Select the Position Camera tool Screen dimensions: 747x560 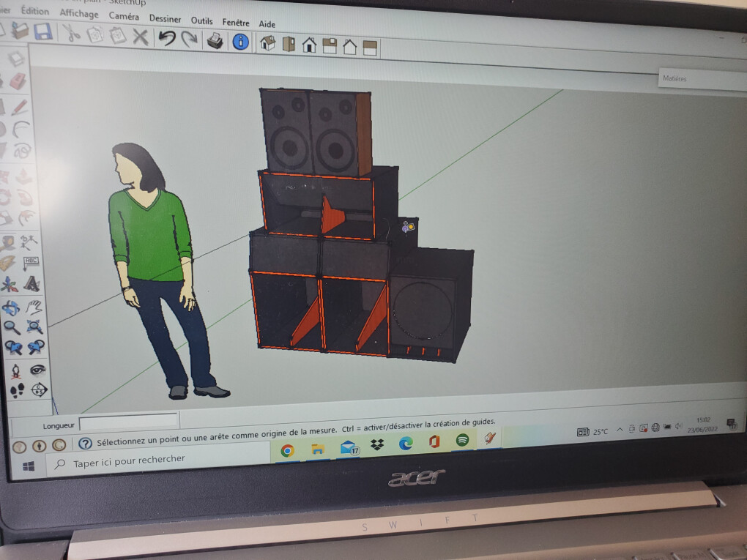(x=15, y=371)
